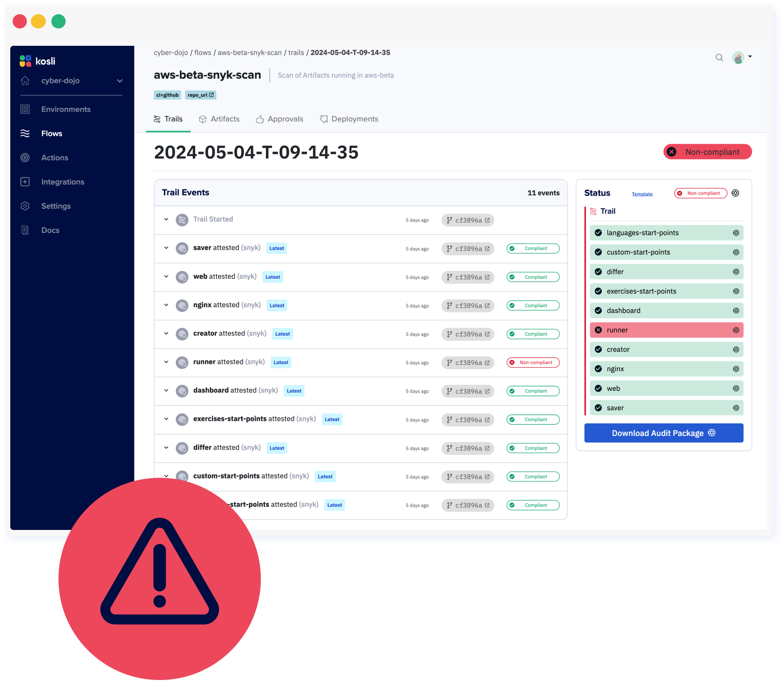Open the Kosli search

(719, 58)
